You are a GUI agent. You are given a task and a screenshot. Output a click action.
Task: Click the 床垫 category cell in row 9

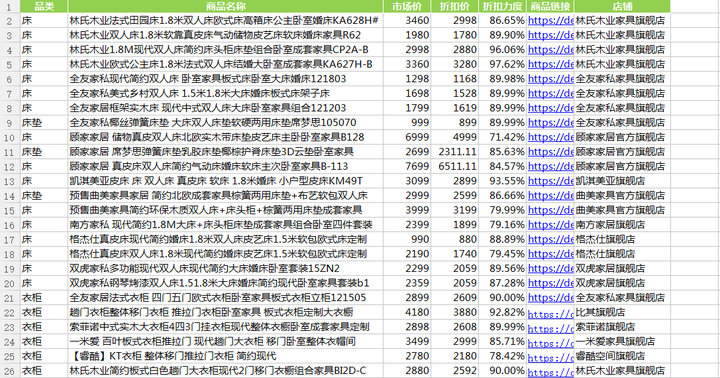[44, 123]
